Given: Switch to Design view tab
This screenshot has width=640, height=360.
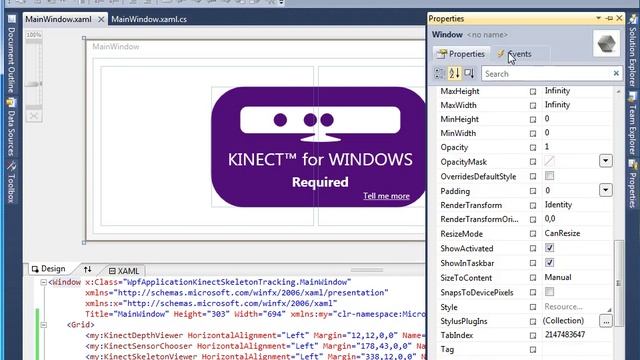Looking at the screenshot, I should click(x=49, y=269).
